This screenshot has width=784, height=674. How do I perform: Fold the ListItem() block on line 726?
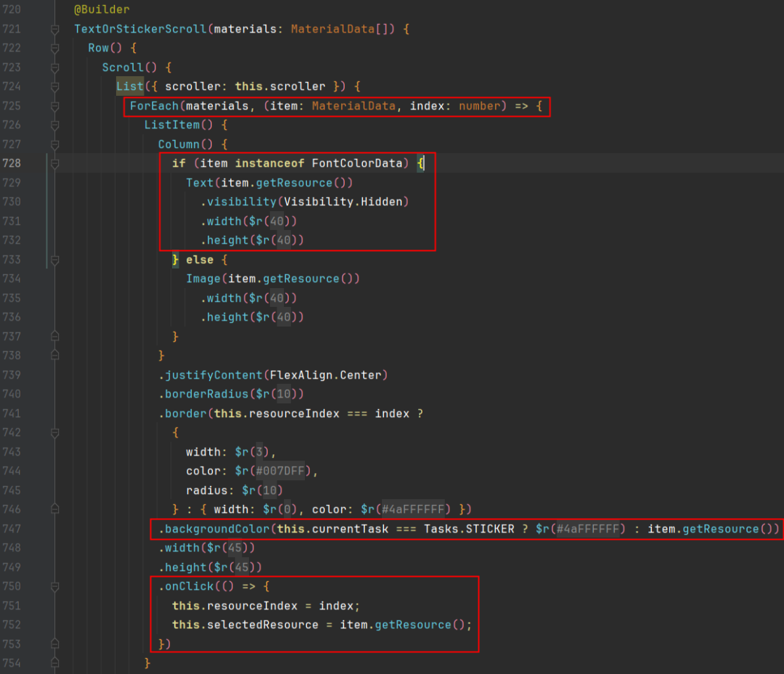[x=55, y=126]
